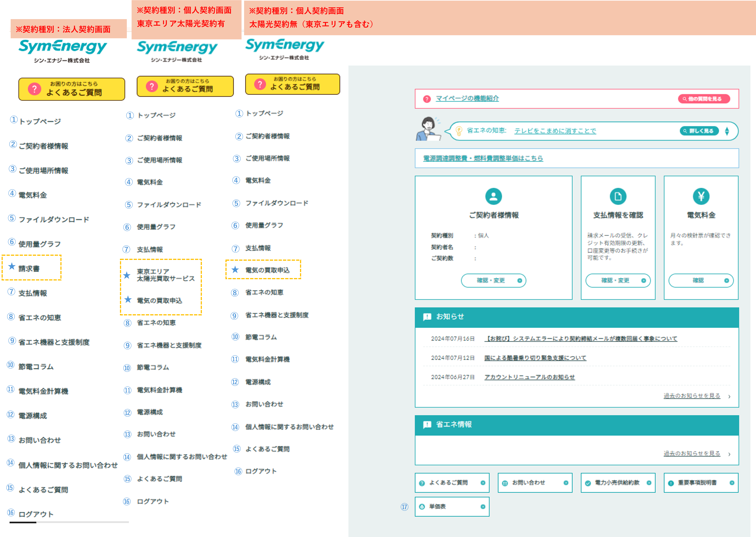Viewport: 756px width, 537px height.
Task: Open 東京エリア太陽光買取サービス menu item
Action: pos(166,275)
